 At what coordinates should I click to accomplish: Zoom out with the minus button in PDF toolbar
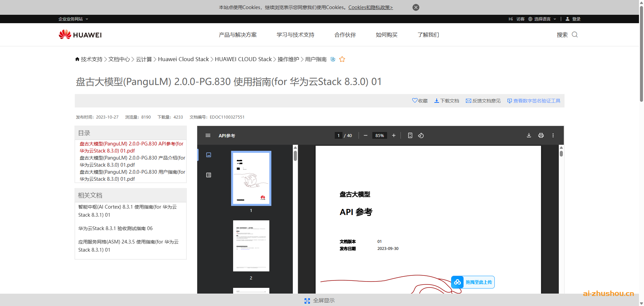pos(365,135)
